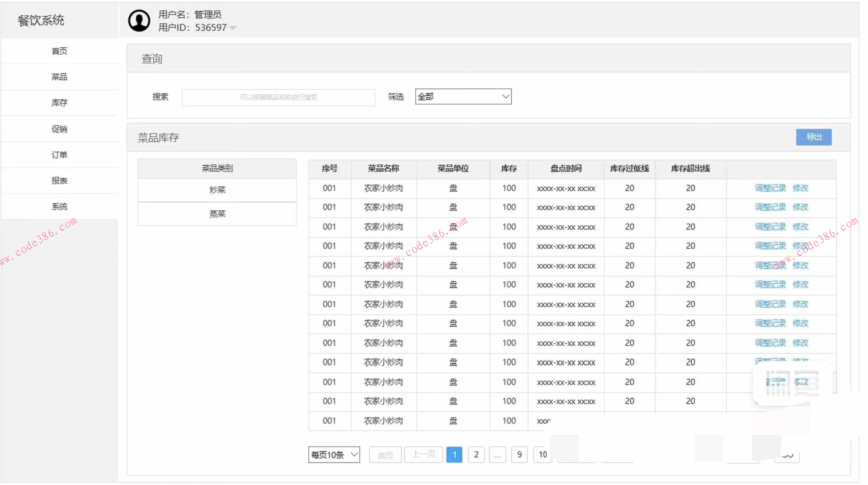This screenshot has height=485, width=868.
Task: Open the 每页10条 page size dropdown
Action: 334,455
